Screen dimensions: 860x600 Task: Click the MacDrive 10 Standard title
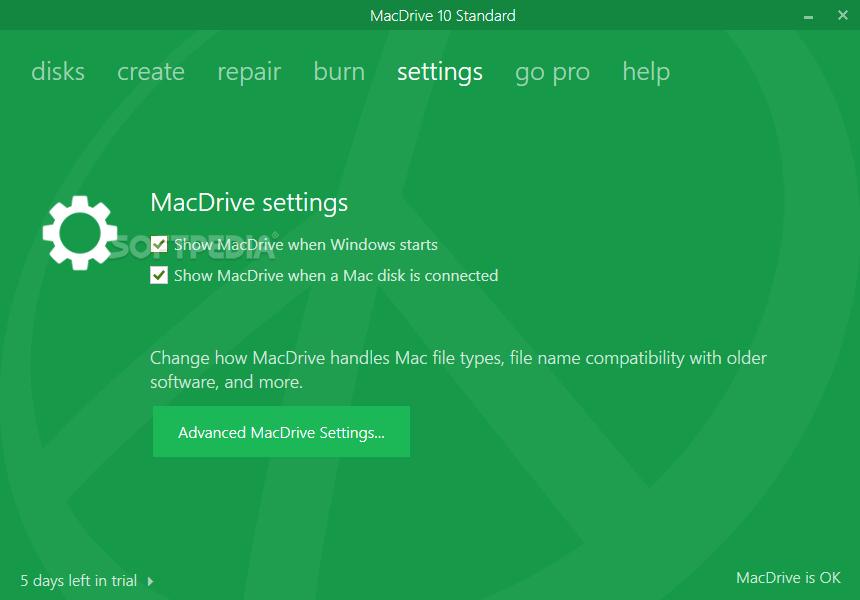click(443, 15)
